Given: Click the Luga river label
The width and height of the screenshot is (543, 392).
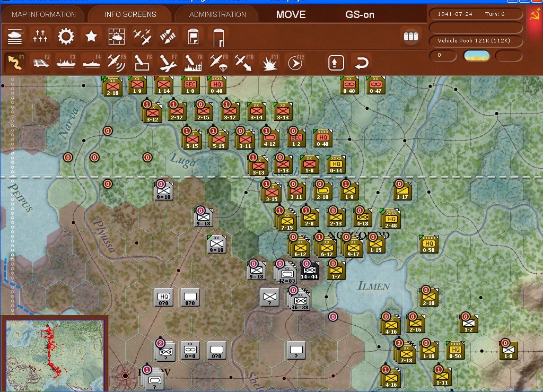Looking at the screenshot, I should point(183,160).
